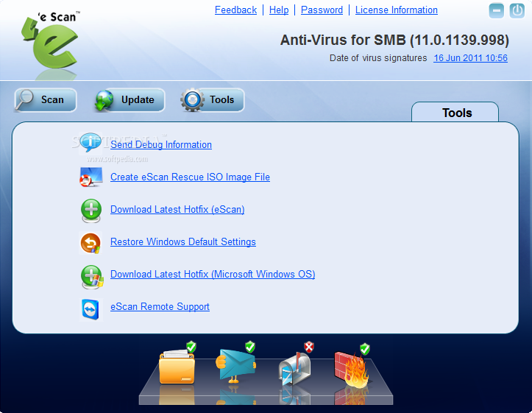Click the green plus Windows OS hotfix icon

tap(92, 277)
